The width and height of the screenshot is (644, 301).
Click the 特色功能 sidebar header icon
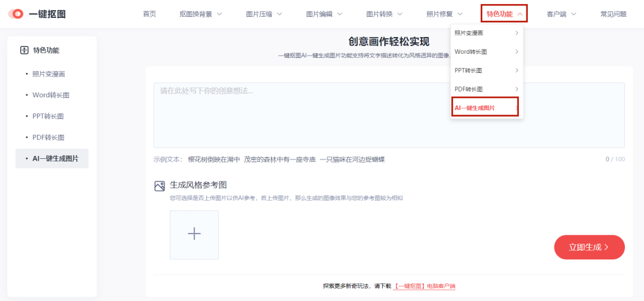click(x=24, y=51)
